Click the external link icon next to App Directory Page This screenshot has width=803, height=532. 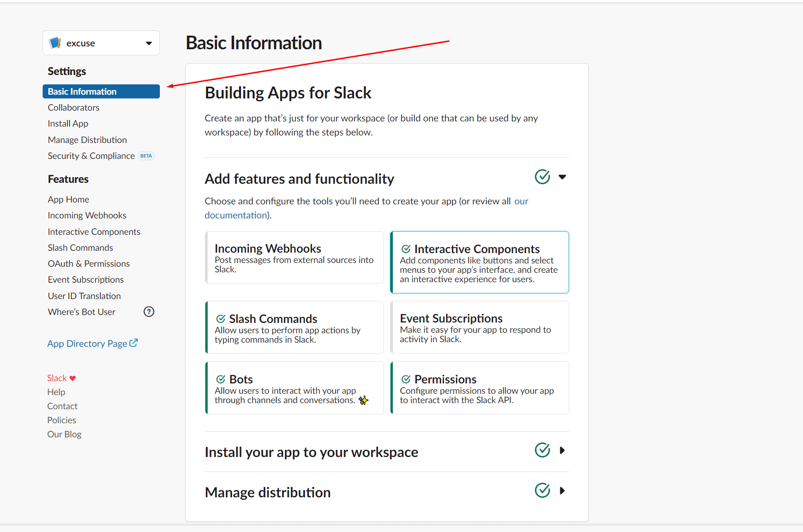click(x=134, y=343)
